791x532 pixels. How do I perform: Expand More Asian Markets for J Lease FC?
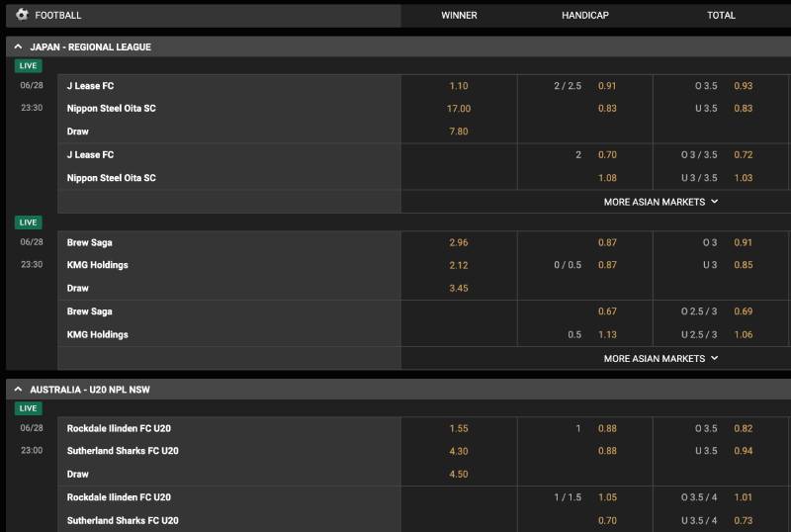(x=660, y=202)
